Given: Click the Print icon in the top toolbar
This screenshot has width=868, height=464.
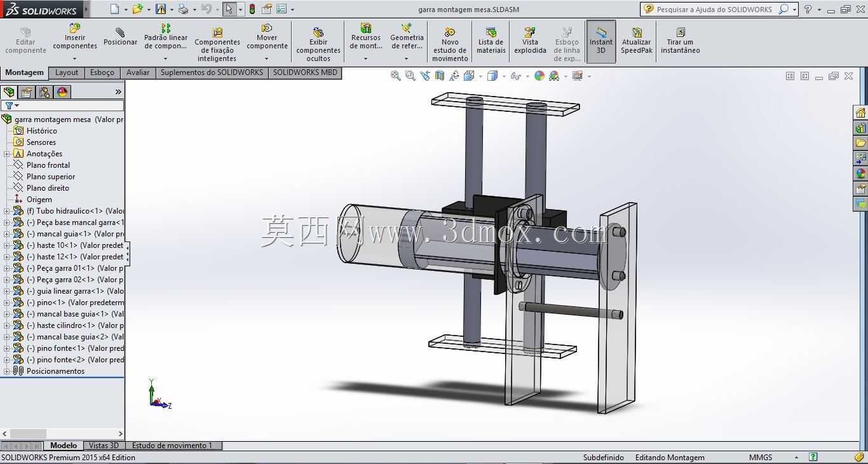Looking at the screenshot, I should 183,9.
